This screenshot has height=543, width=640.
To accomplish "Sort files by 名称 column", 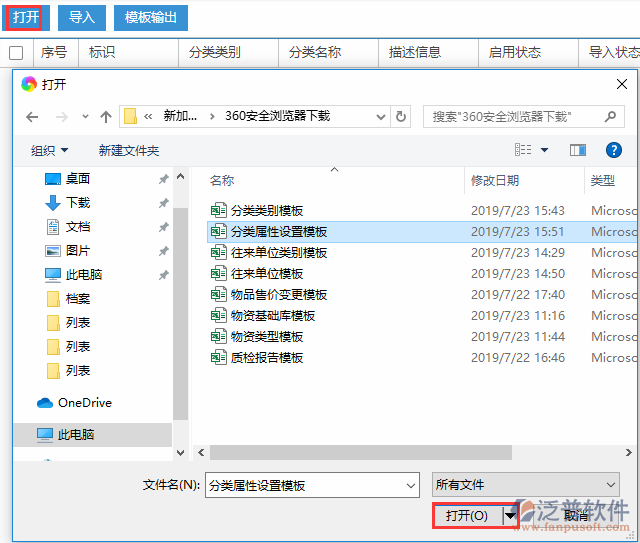I will coord(222,180).
